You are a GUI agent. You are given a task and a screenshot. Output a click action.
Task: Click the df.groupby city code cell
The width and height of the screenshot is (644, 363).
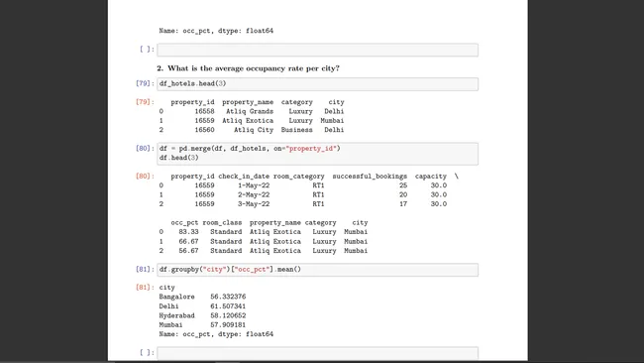point(317,270)
